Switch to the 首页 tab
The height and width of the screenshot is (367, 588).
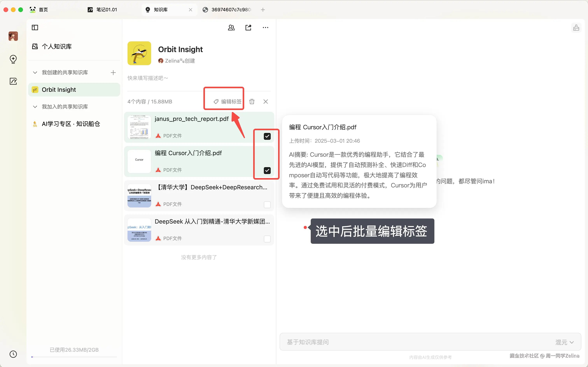43,10
